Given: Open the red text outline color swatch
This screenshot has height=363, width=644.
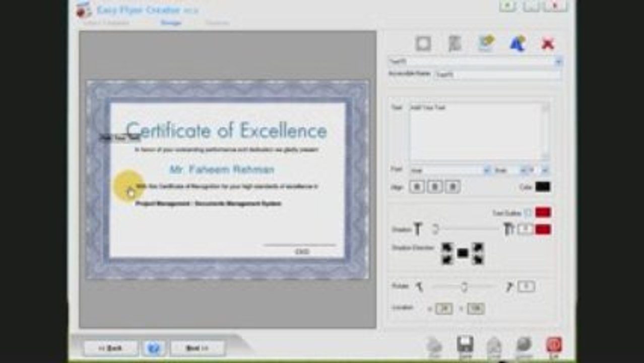Looking at the screenshot, I should [543, 213].
